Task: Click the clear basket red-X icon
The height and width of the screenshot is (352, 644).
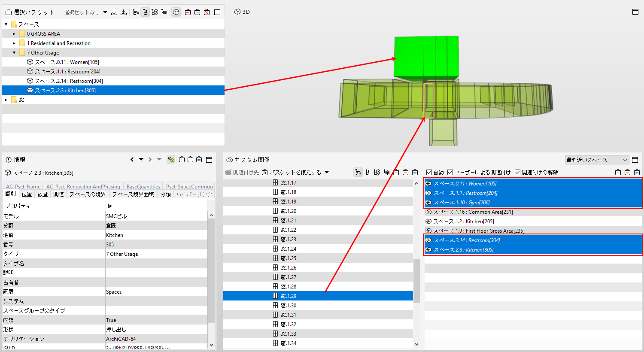Action: coord(207,12)
